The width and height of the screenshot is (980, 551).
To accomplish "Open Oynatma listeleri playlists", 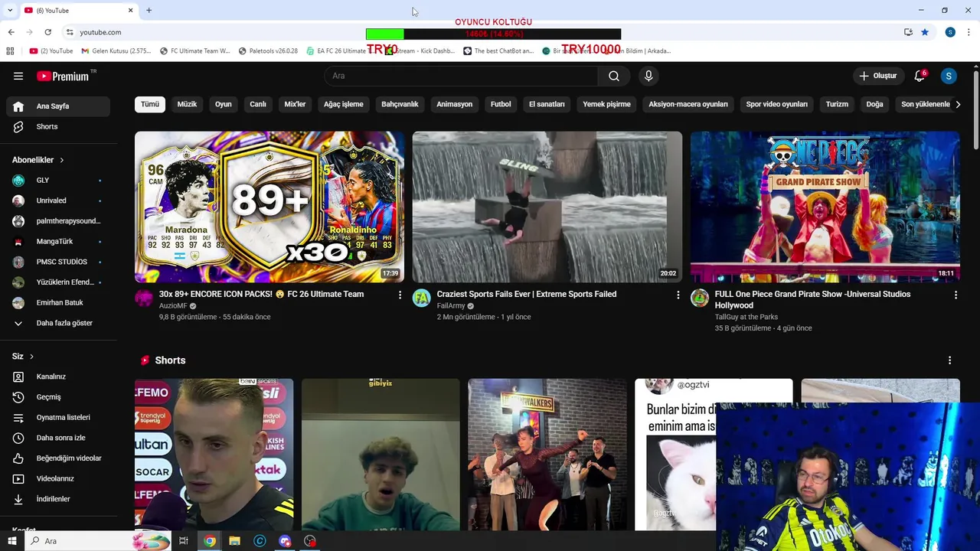I will [58, 417].
